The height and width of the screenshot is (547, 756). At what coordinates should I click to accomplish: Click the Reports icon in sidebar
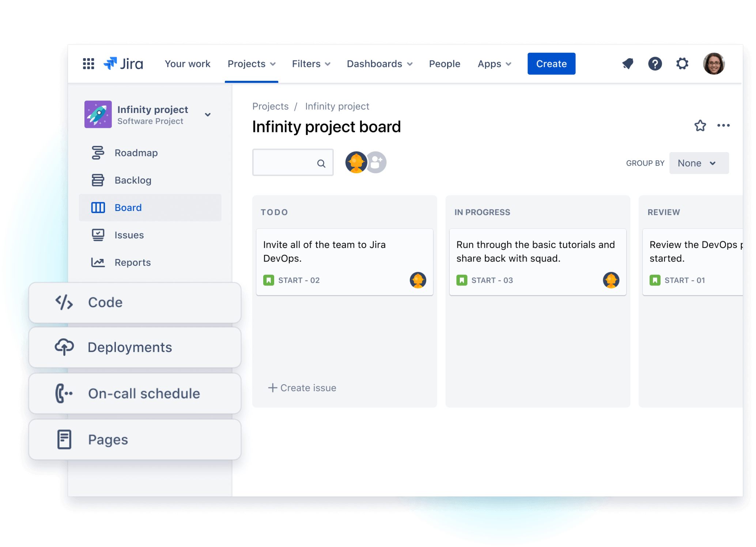(x=98, y=263)
